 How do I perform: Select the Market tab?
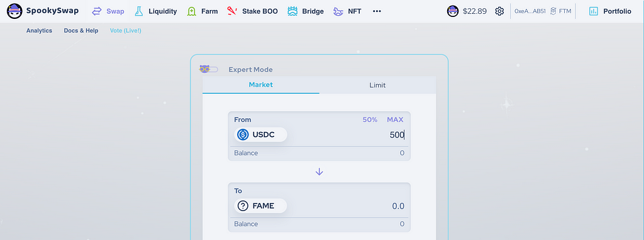coord(261,85)
